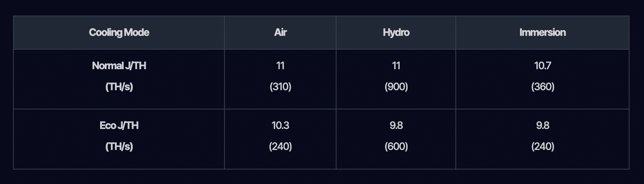Click the 11 value in Hydro column

tap(396, 66)
